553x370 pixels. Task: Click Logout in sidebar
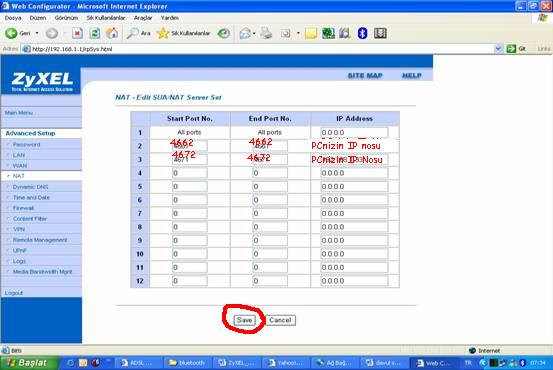tap(14, 293)
